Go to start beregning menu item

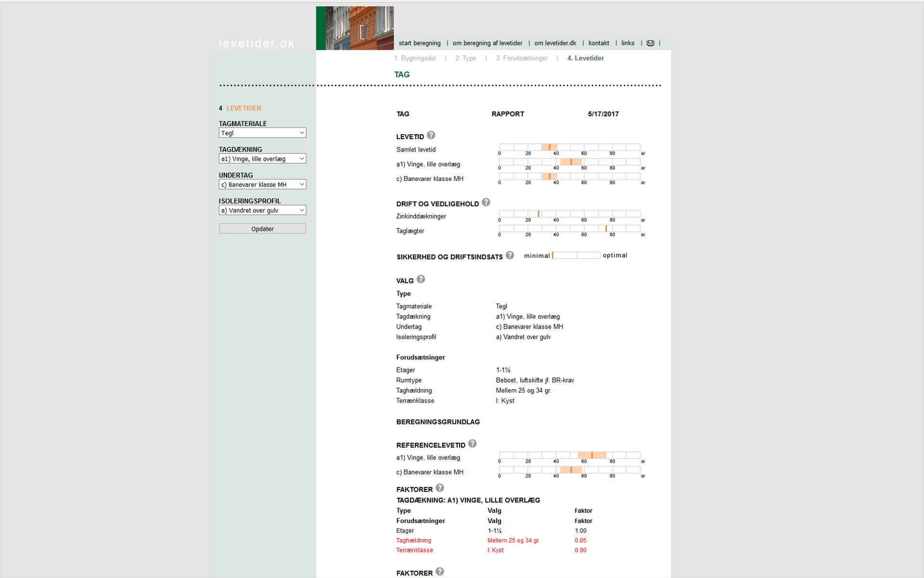pos(420,43)
